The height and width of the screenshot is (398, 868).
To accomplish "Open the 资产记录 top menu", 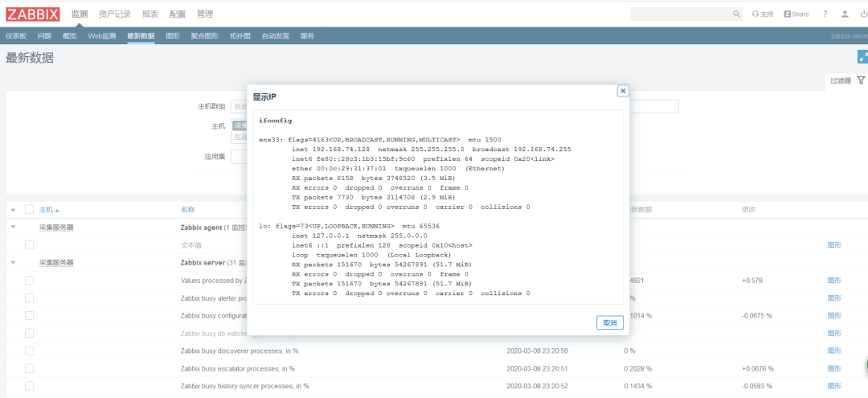I will coord(115,14).
